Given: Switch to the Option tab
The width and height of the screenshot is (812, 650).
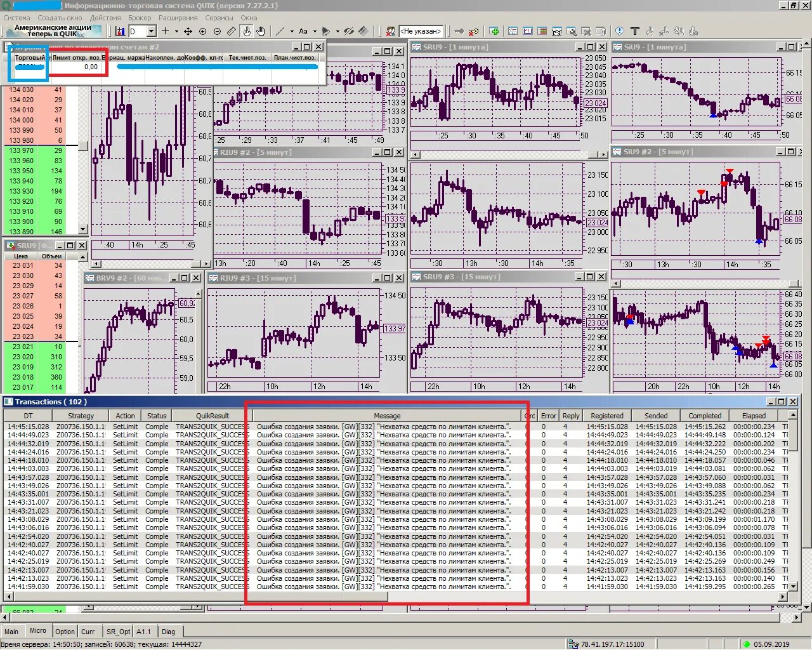Looking at the screenshot, I should click(x=65, y=632).
